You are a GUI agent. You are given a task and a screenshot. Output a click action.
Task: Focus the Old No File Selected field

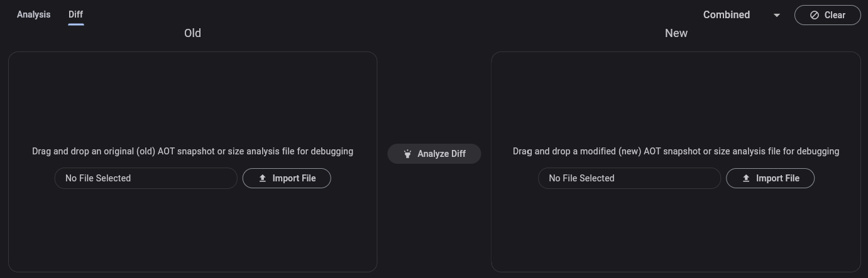(146, 178)
